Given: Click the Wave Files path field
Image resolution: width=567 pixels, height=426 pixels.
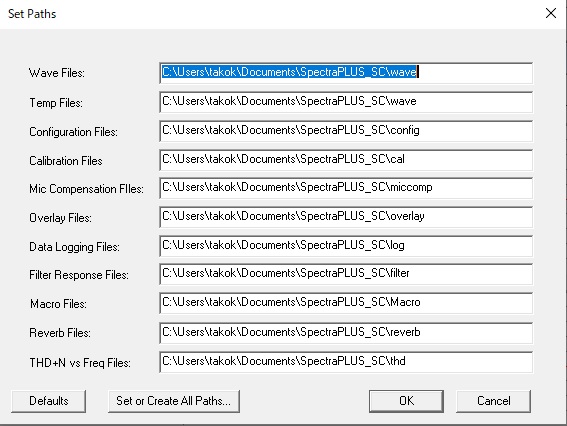Looking at the screenshot, I should coord(346,73).
